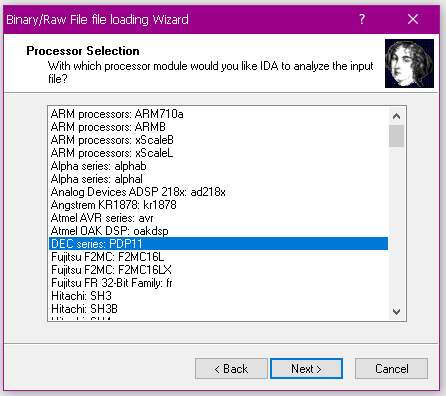Select Atmel OAK DSP: oakdsp

218,231
